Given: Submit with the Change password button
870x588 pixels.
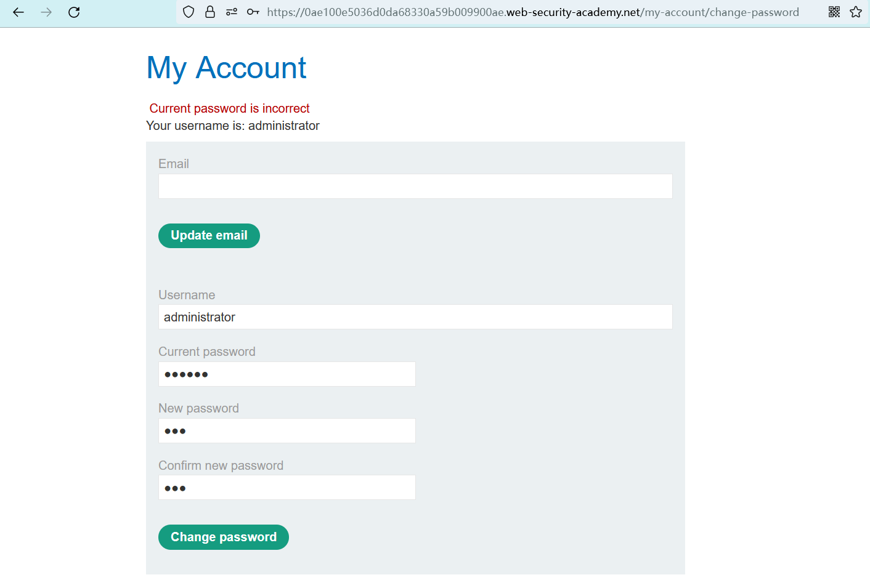Looking at the screenshot, I should tap(224, 537).
